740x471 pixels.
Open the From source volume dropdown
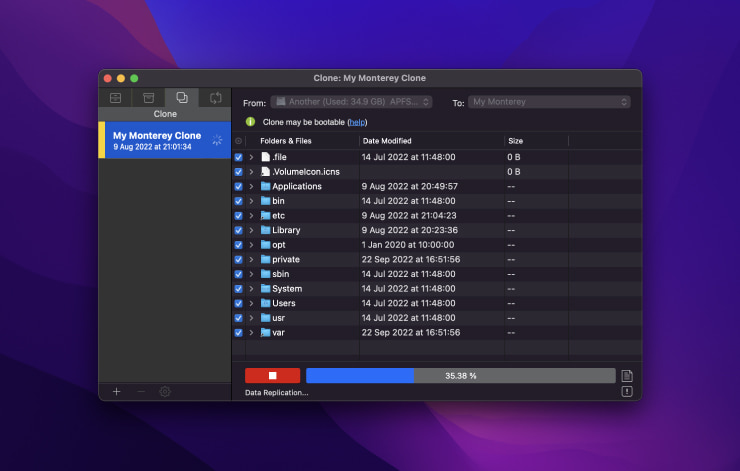click(351, 102)
